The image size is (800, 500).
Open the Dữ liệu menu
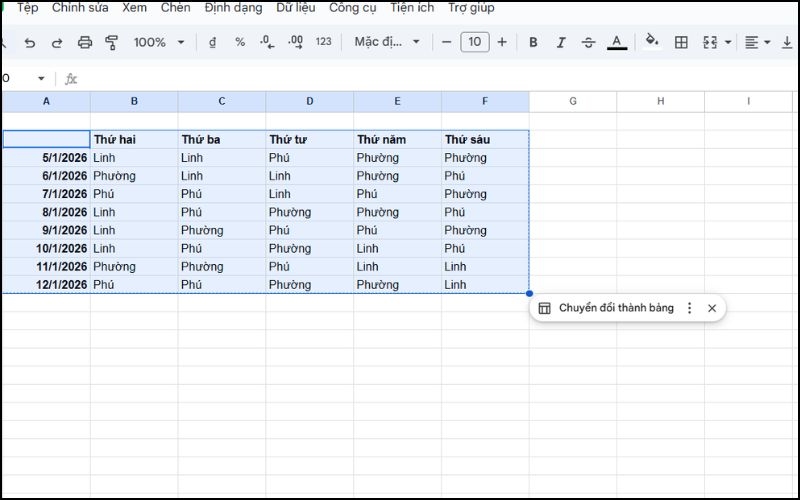coord(296,8)
